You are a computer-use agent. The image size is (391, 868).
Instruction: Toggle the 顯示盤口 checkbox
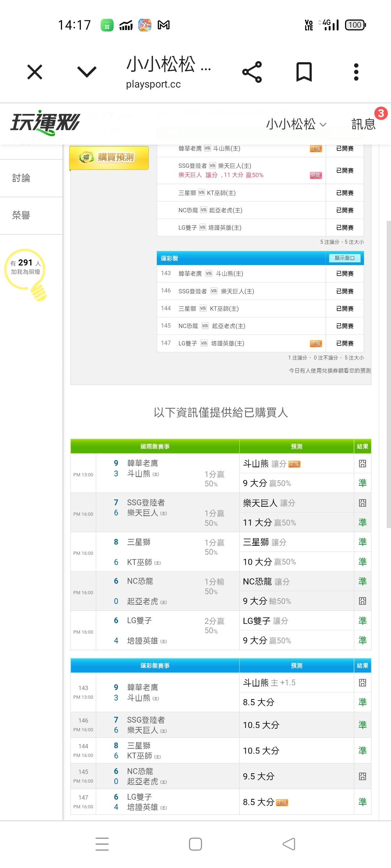(344, 258)
